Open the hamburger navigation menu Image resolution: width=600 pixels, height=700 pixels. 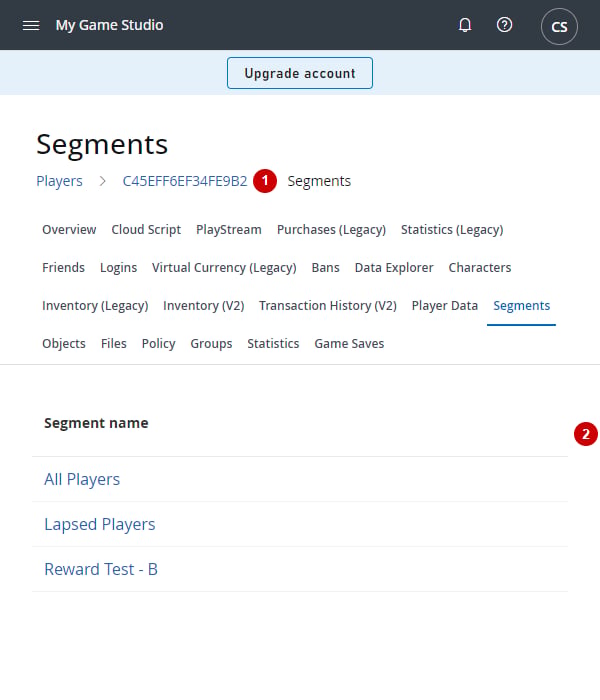[31, 25]
